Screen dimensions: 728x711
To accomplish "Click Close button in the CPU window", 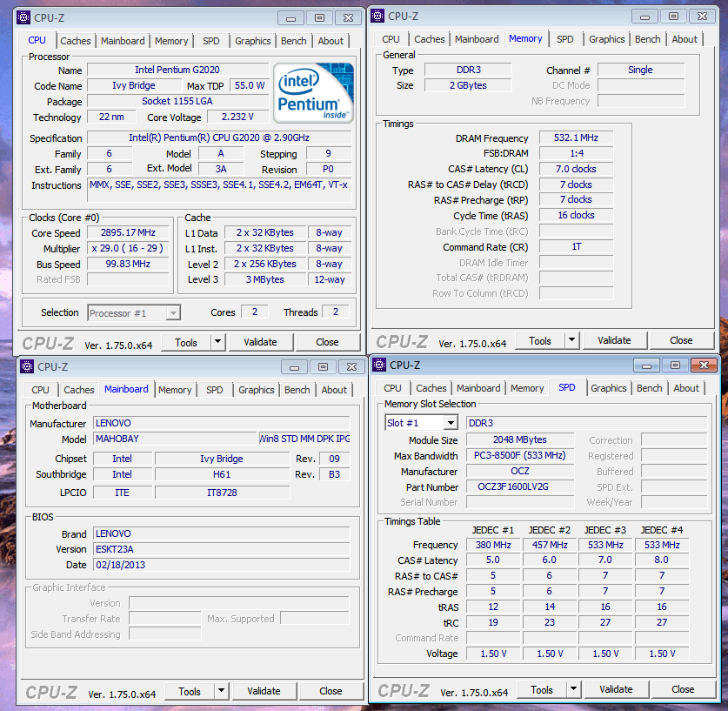I will [x=327, y=342].
